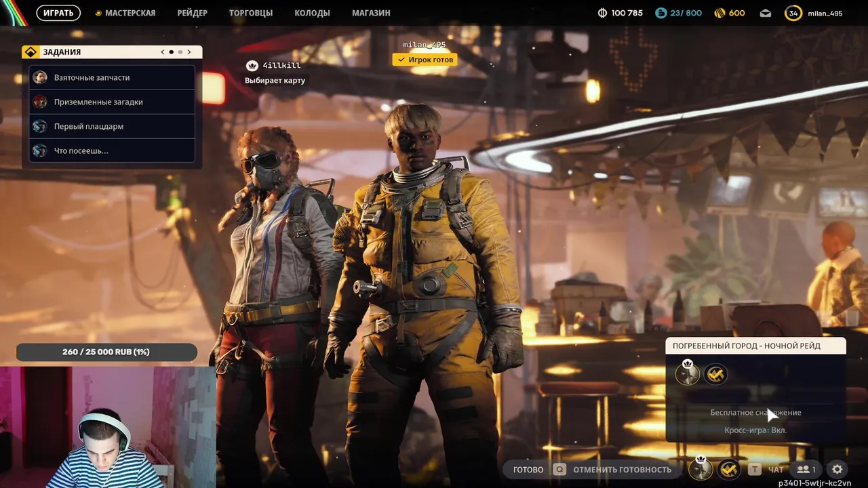Open quest Первый плацдарм
Image resolution: width=868 pixels, height=488 pixels.
112,126
